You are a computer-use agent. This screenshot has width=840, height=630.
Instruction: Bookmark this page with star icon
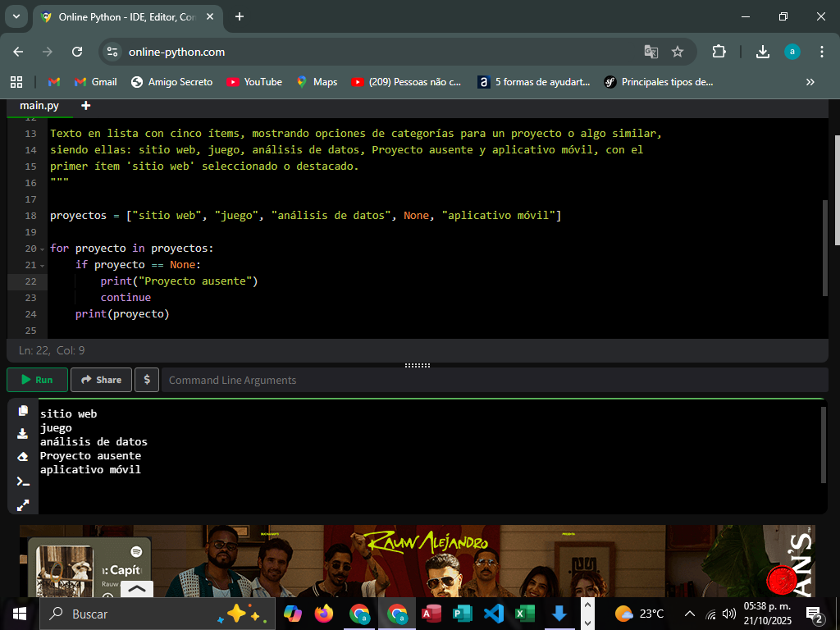pyautogui.click(x=678, y=52)
